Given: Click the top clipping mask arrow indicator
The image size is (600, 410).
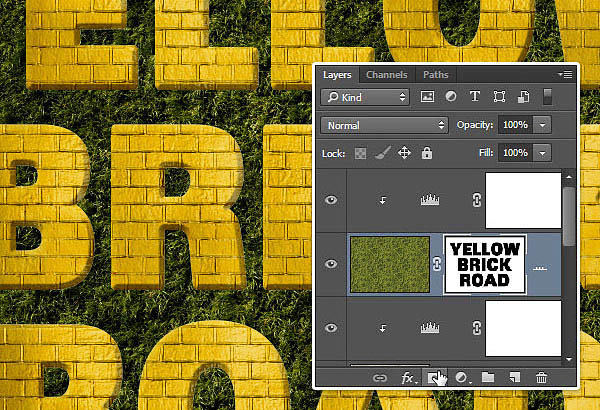Looking at the screenshot, I should 383,200.
